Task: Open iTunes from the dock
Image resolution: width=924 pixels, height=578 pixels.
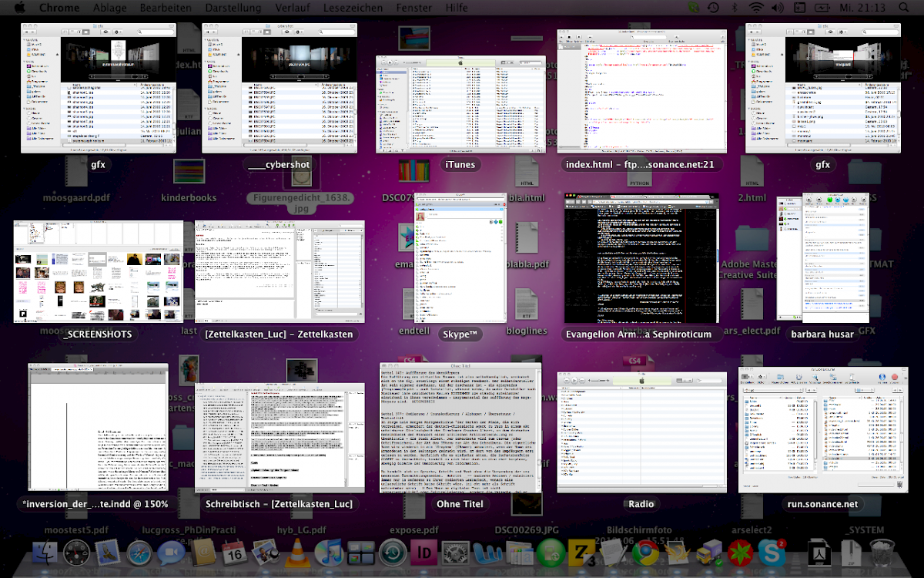Action: (x=329, y=552)
